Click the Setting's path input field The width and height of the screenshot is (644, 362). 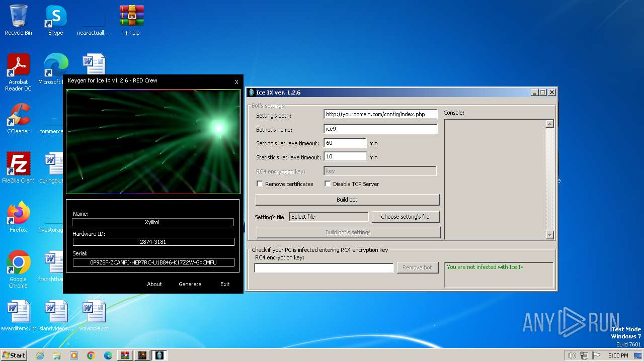pos(380,114)
